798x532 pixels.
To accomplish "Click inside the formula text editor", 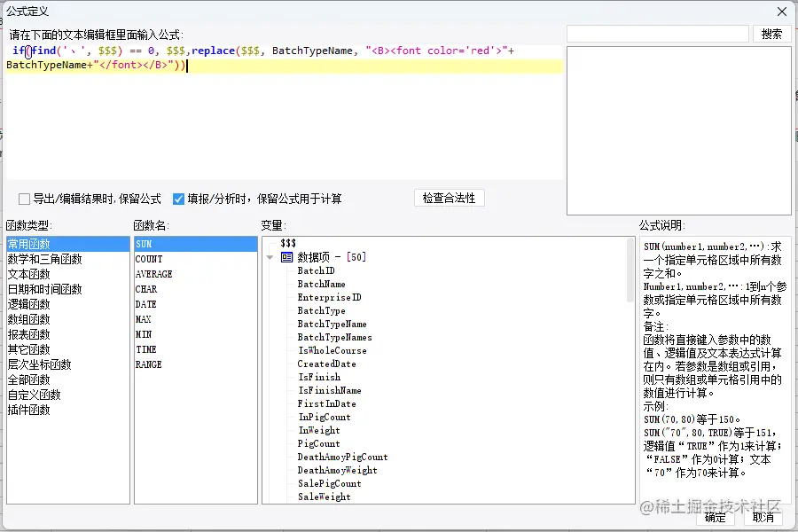I will (284, 112).
